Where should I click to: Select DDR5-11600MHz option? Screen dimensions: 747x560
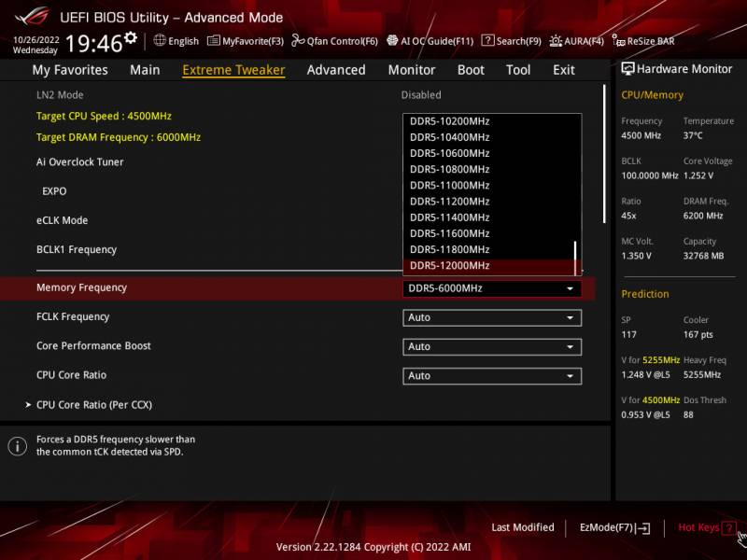point(488,233)
